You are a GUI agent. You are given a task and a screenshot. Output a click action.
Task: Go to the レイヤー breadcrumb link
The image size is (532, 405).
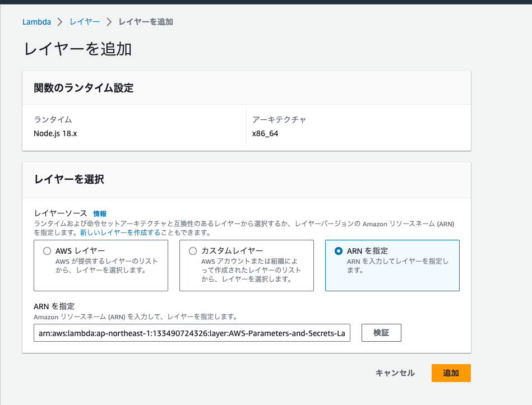click(85, 22)
